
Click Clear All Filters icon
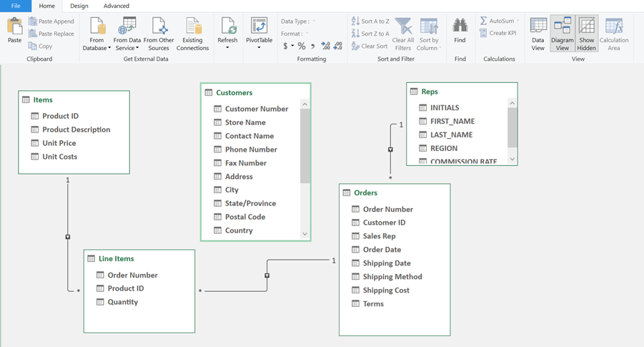point(403,29)
